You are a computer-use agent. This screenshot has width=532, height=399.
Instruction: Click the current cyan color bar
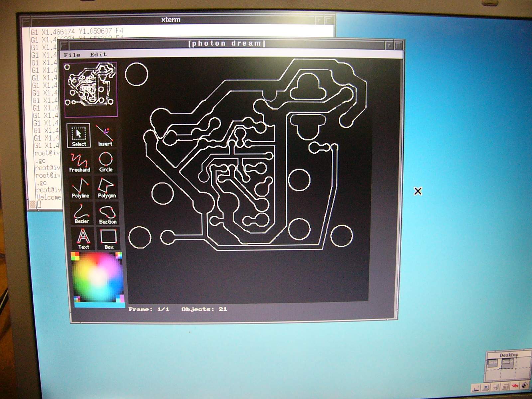coord(99,305)
